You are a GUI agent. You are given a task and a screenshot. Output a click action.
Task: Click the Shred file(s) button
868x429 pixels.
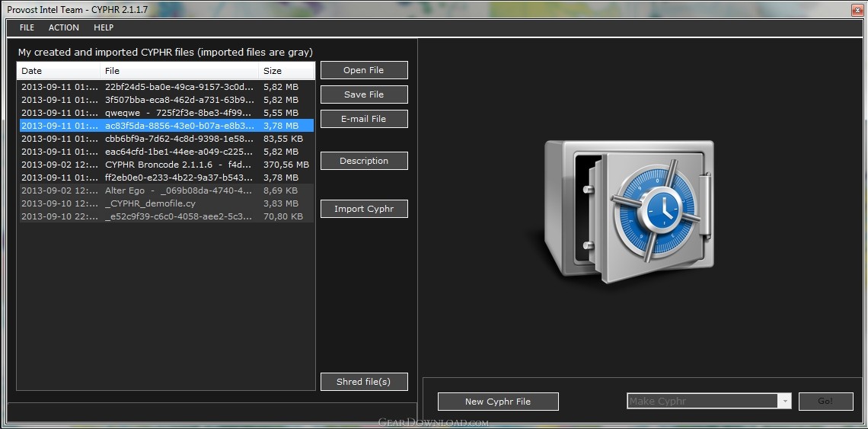364,382
